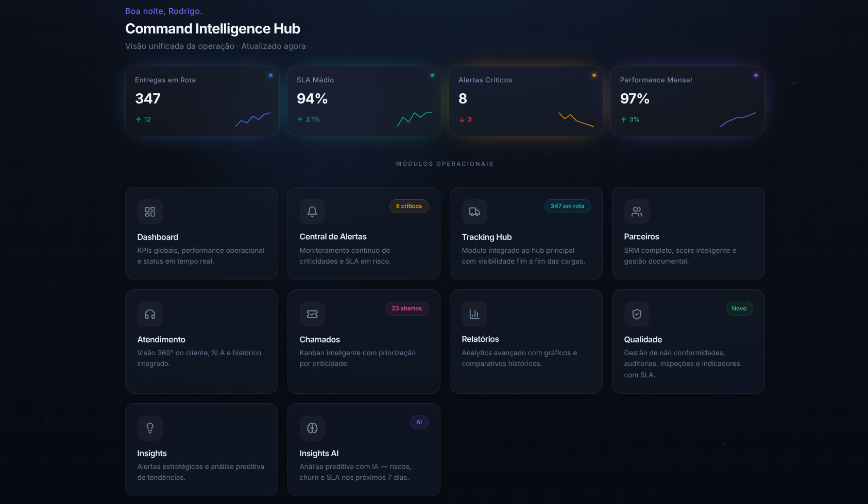This screenshot has width=868, height=504.
Task: Click the Parceiros people icon
Action: [637, 212]
